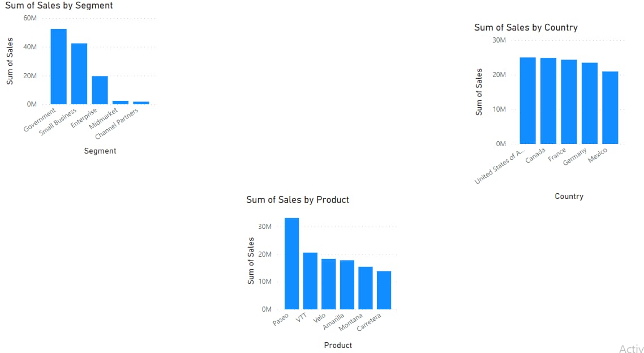This screenshot has height=353, width=644.
Task: Click the Amarilla product bar
Action: click(x=347, y=284)
